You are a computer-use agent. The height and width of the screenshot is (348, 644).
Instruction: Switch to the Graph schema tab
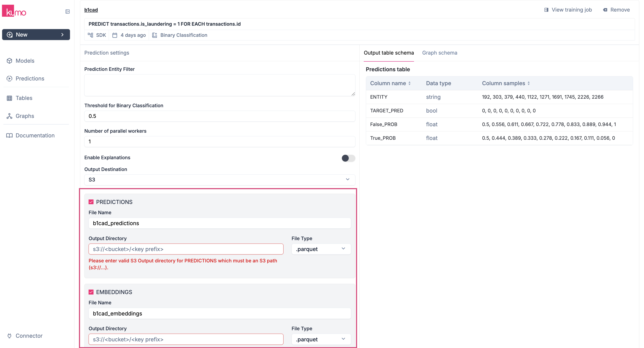pyautogui.click(x=439, y=53)
